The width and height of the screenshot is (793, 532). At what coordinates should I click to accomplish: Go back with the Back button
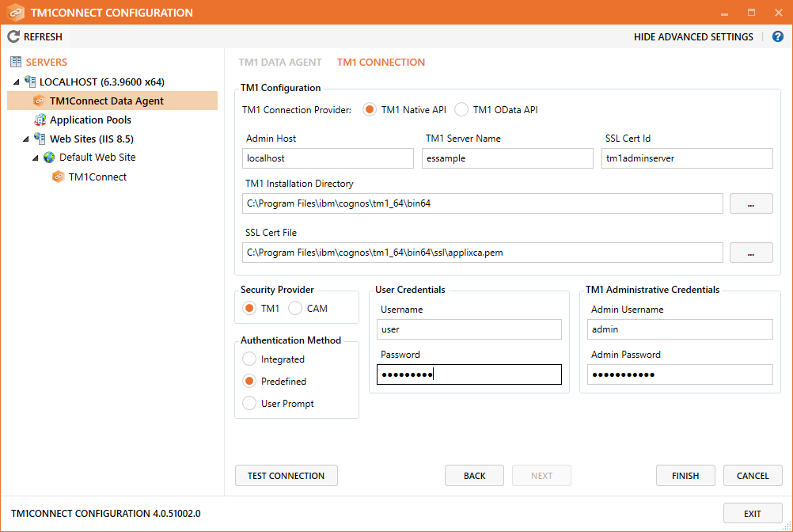(474, 475)
